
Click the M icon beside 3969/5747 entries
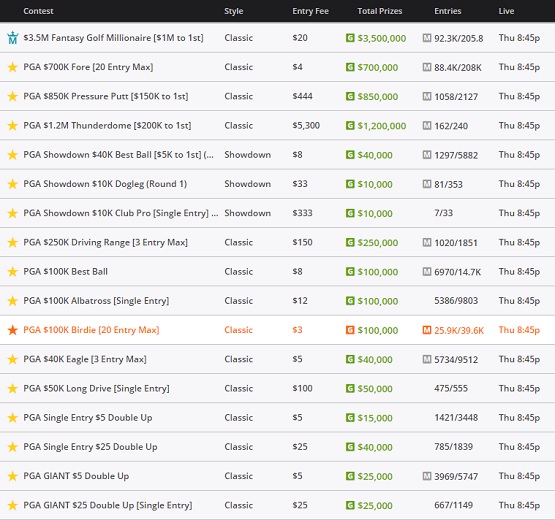point(427,476)
